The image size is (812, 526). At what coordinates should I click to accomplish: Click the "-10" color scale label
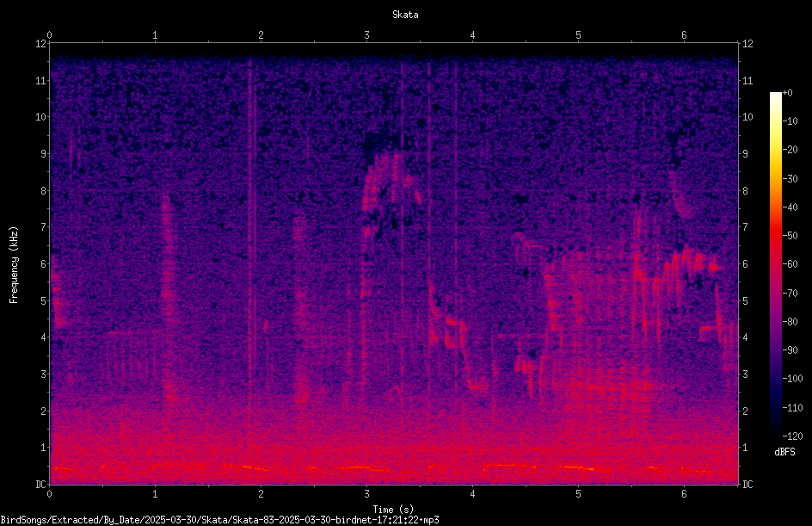[x=790, y=121]
